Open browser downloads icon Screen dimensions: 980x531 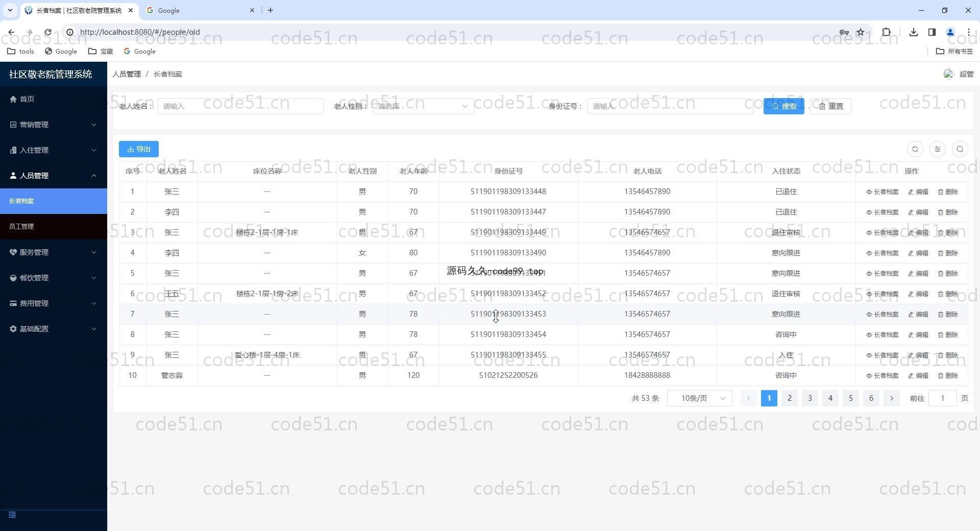(x=914, y=32)
